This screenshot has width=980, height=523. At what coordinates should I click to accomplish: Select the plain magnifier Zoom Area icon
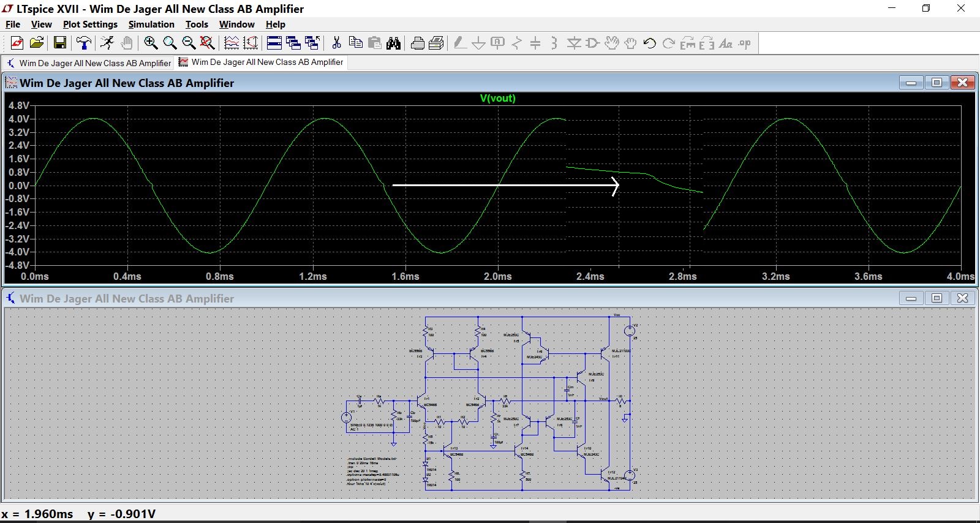pyautogui.click(x=170, y=43)
